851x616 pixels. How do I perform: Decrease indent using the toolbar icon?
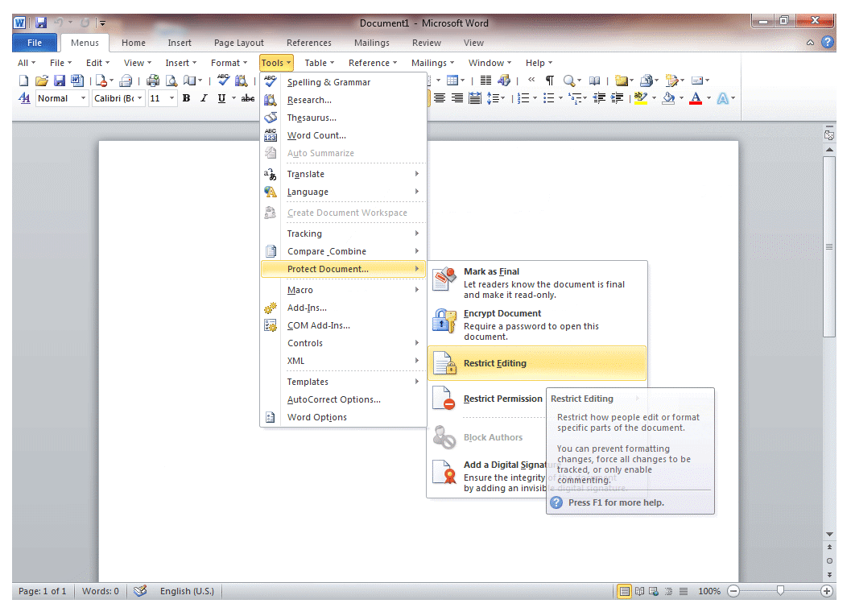tap(599, 98)
